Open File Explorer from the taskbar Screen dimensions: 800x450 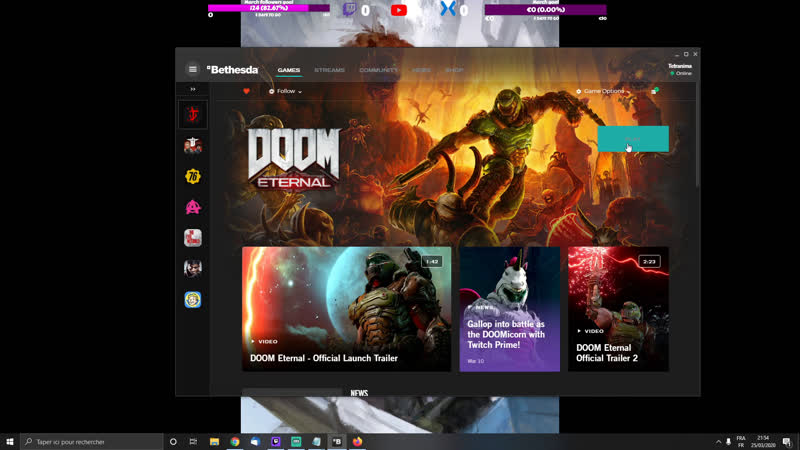pos(214,442)
